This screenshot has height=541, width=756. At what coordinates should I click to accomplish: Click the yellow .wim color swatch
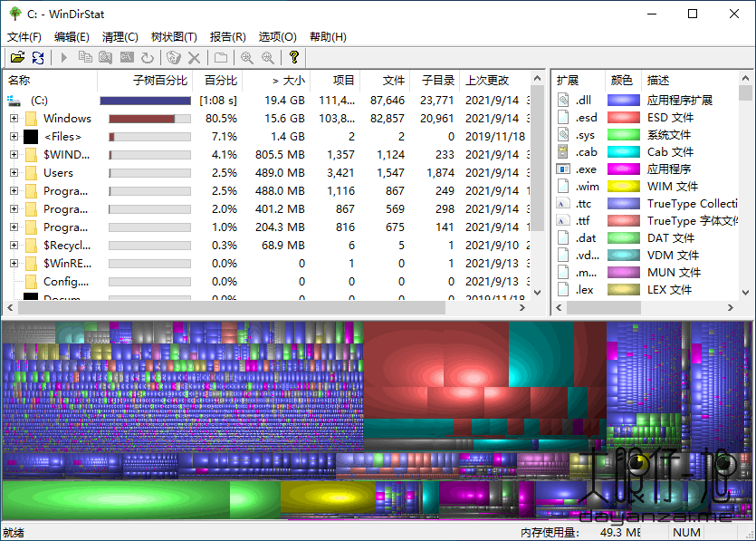tap(624, 187)
